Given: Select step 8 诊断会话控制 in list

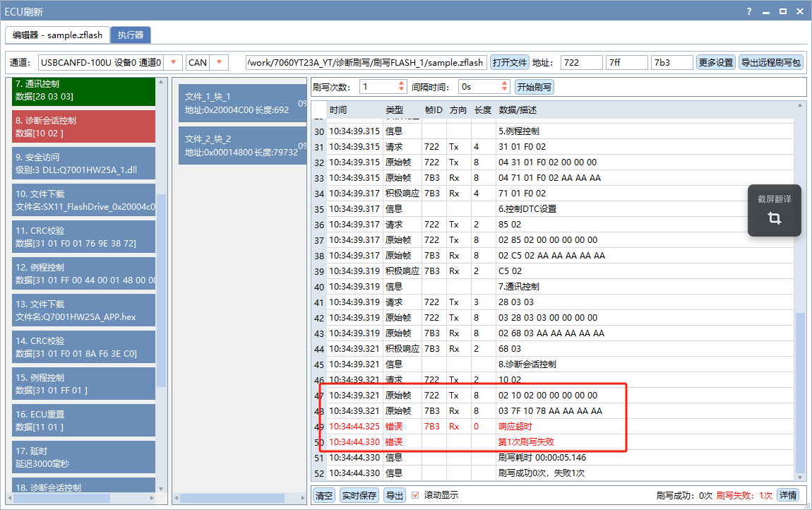Looking at the screenshot, I should (83, 127).
